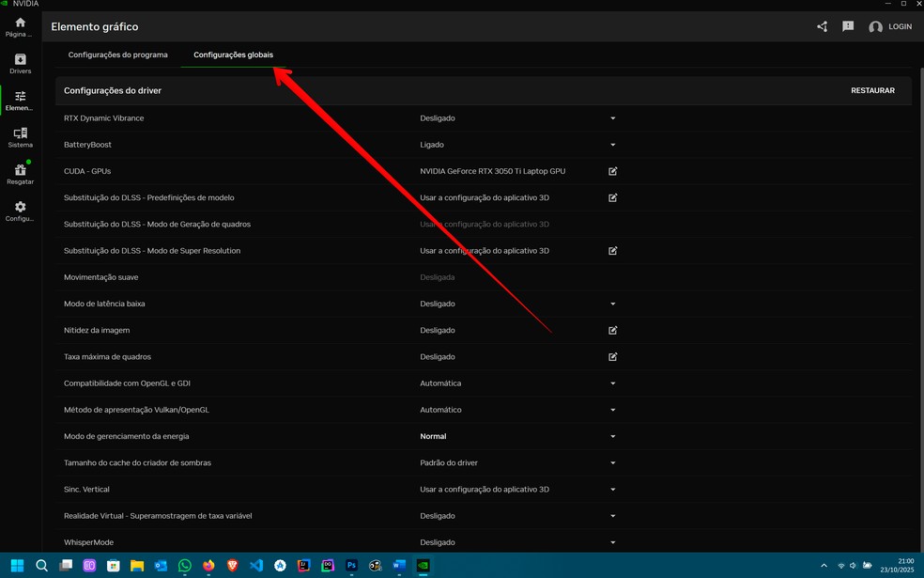The image size is (924, 578).
Task: Edit the Taxa máxima de quadros setting
Action: coord(612,357)
